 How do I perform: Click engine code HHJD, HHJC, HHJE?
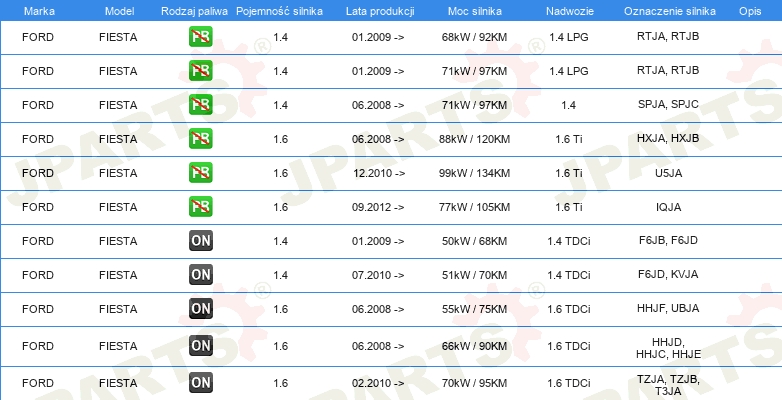(668, 348)
